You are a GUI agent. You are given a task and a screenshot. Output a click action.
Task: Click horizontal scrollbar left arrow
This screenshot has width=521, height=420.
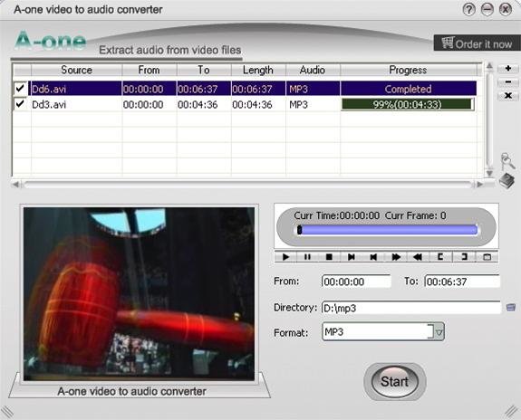click(16, 185)
